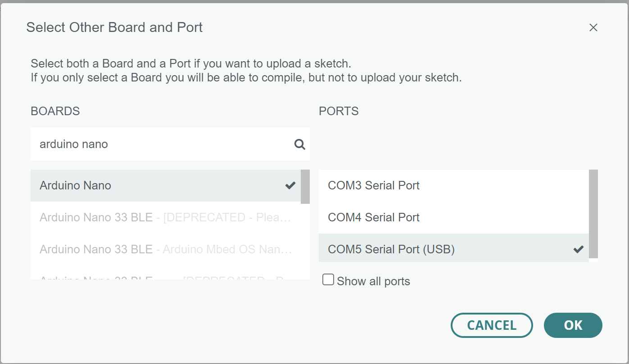Select COM3 Serial Port
The height and width of the screenshot is (364, 629).
(454, 185)
